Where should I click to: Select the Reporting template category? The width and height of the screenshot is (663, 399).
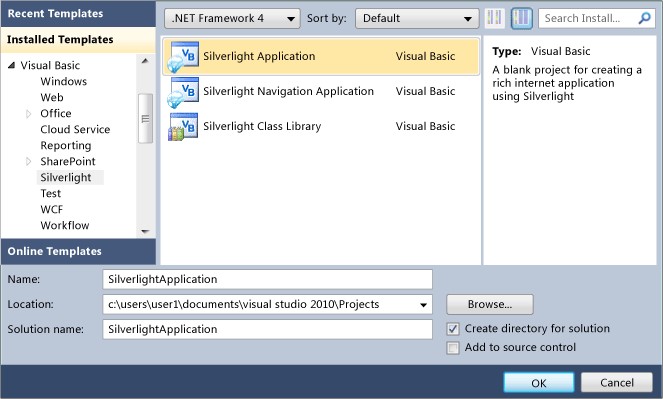[66, 146]
